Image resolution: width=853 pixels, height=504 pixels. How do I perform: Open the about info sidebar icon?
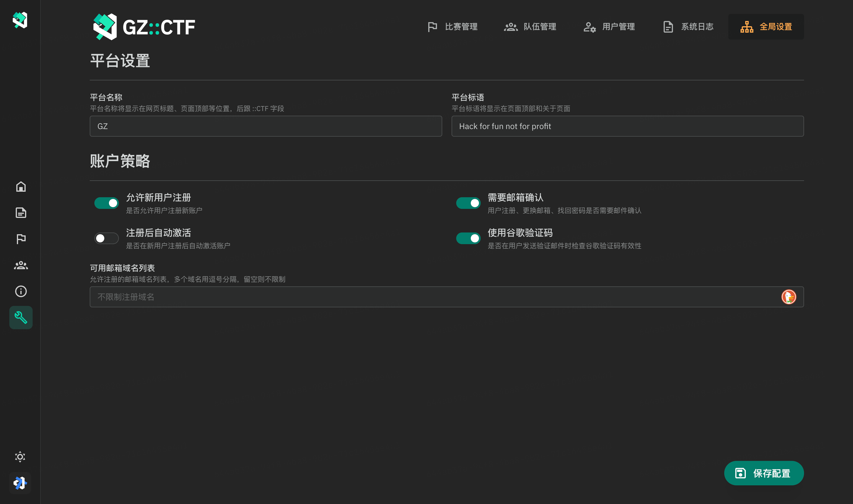(x=21, y=291)
